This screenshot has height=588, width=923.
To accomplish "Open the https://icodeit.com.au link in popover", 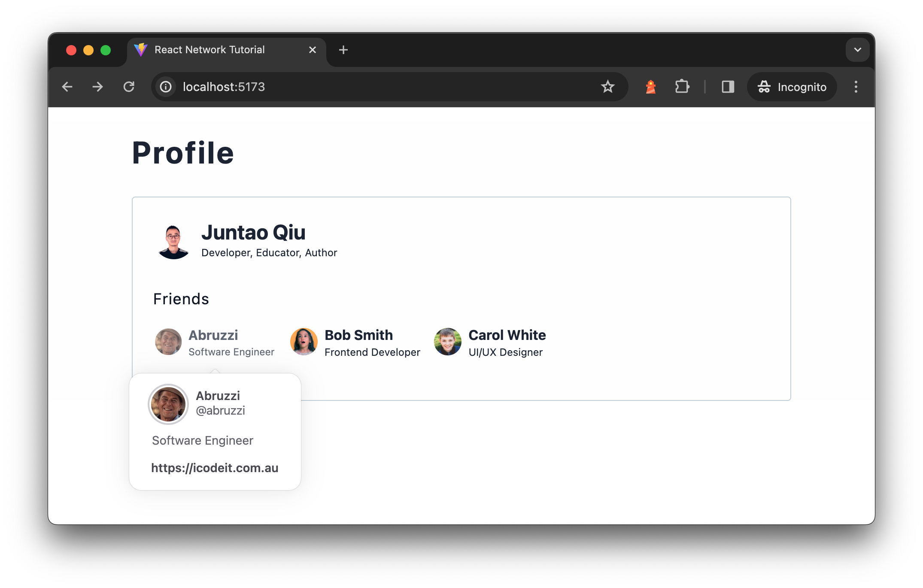I will [215, 468].
